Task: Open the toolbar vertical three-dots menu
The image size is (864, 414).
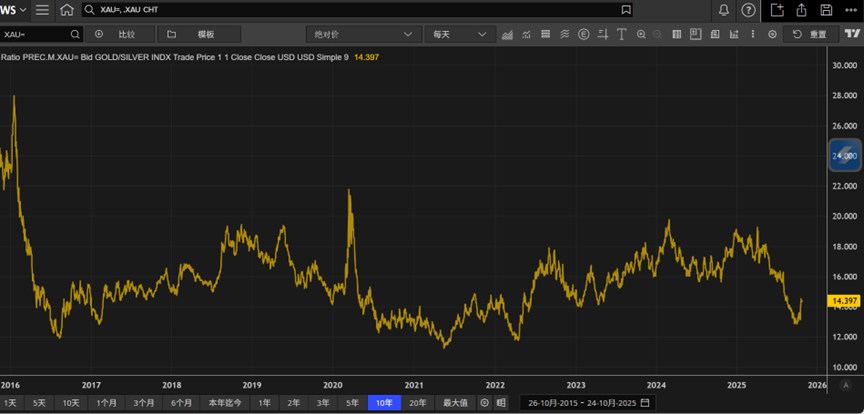Action: click(x=753, y=34)
